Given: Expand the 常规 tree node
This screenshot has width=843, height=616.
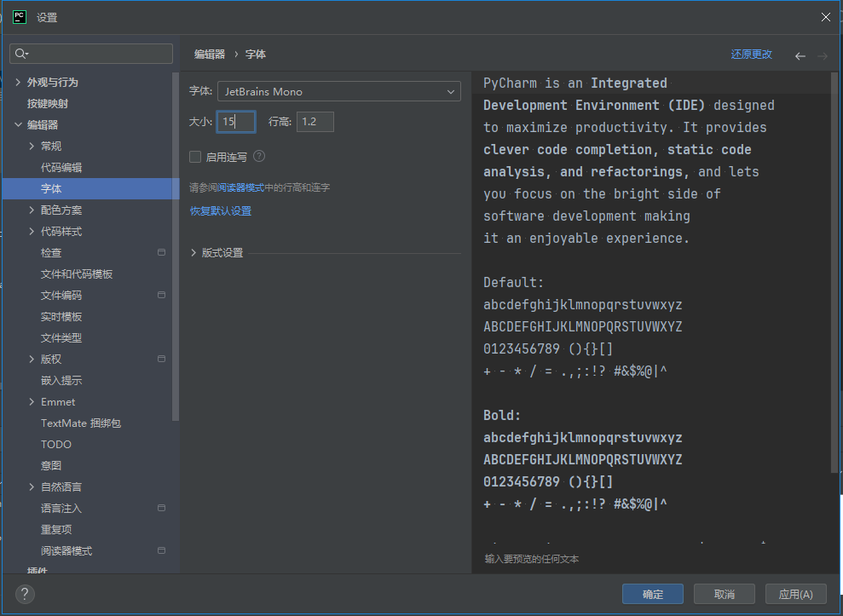Looking at the screenshot, I should point(32,147).
